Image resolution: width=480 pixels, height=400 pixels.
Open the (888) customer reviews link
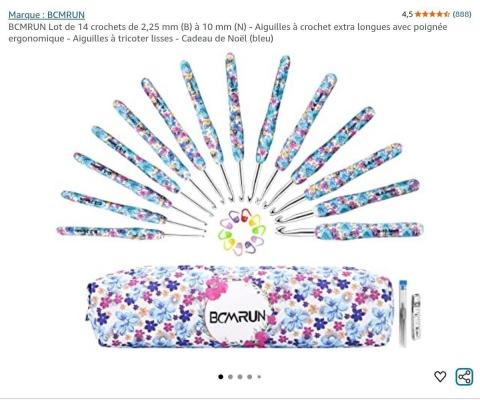point(462,14)
